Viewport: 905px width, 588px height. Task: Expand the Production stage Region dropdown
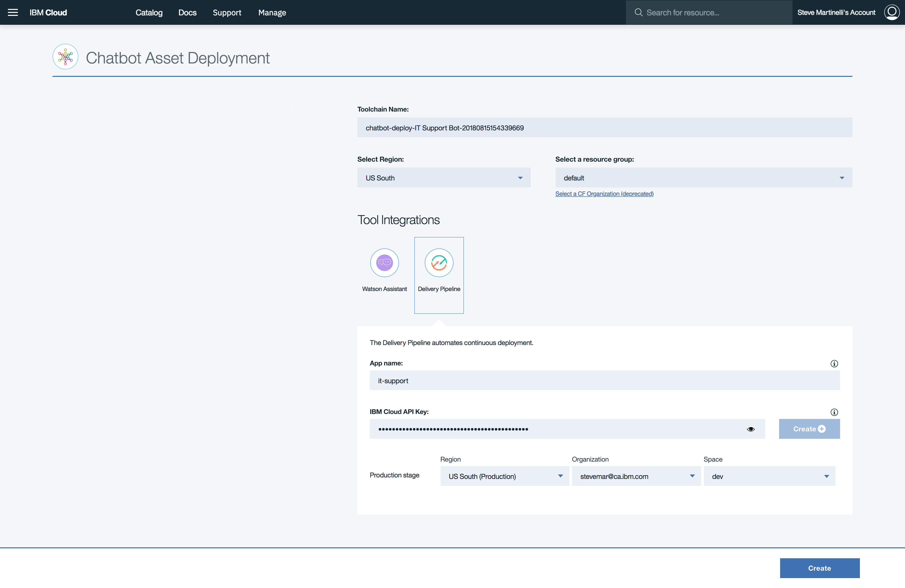tap(505, 476)
